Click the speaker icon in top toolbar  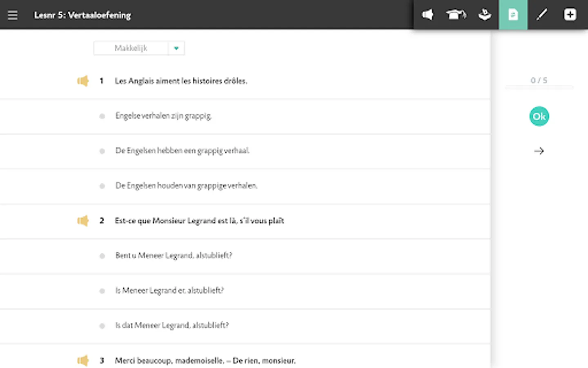point(428,15)
